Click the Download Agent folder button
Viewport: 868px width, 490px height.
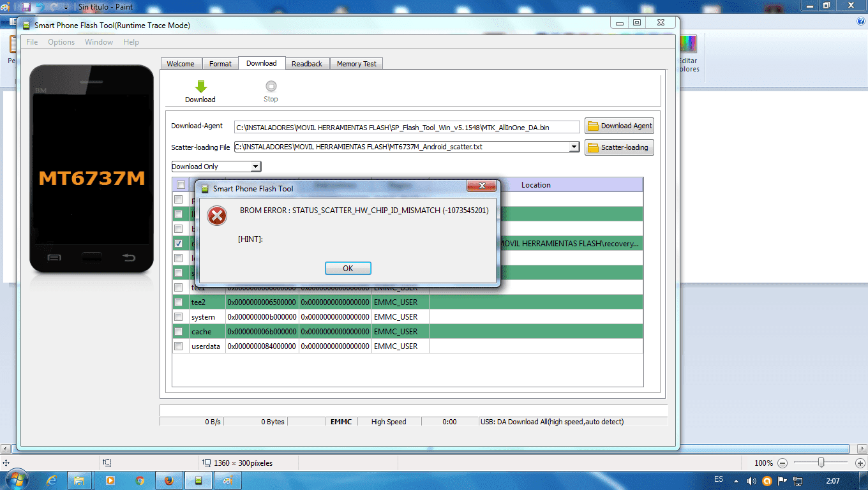tap(619, 126)
